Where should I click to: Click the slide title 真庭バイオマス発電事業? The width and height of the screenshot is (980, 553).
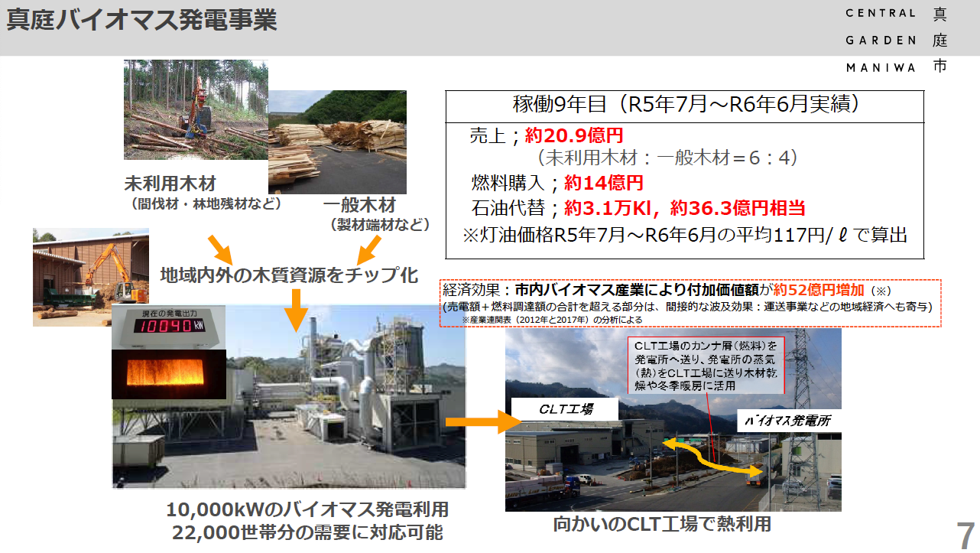pyautogui.click(x=142, y=21)
